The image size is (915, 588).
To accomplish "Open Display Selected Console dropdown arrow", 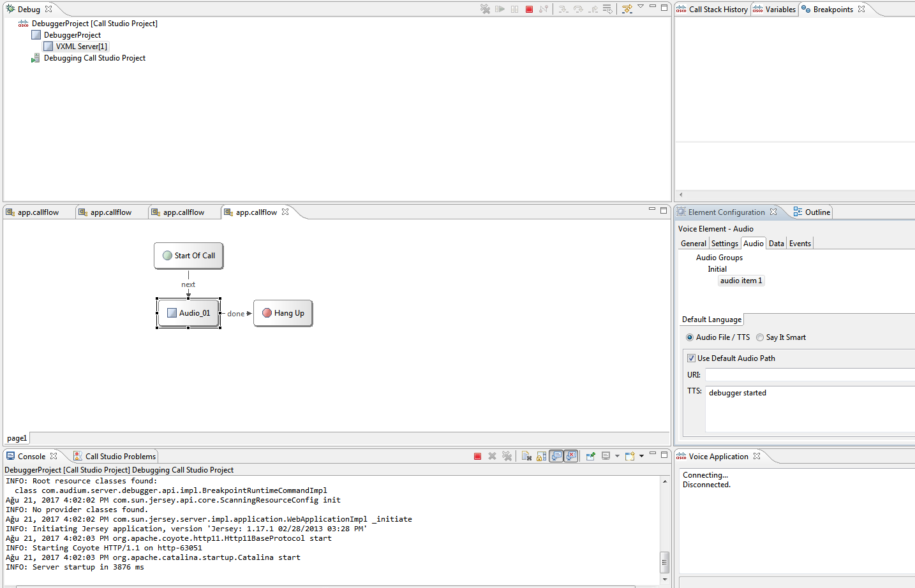I will pos(617,456).
